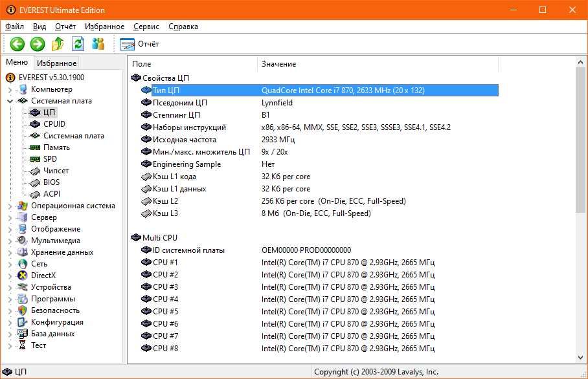The height and width of the screenshot is (379, 588).
Task: Expand the Хранение данных tree node
Action: [x=10, y=252]
